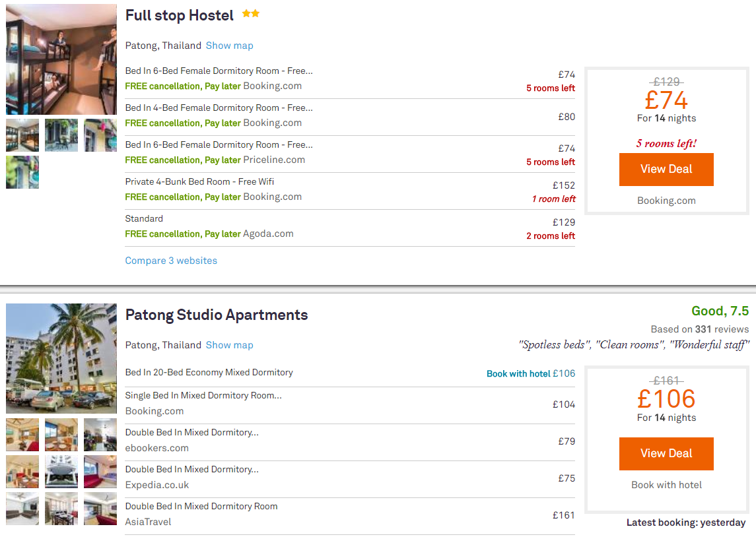Open the Full stop Hostel title
The width and height of the screenshot is (756, 537).
[x=180, y=15]
